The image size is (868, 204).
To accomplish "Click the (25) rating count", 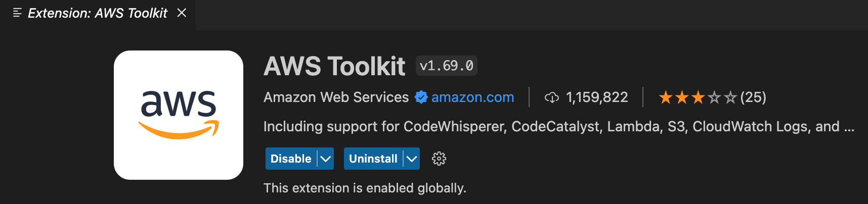I will (x=753, y=97).
